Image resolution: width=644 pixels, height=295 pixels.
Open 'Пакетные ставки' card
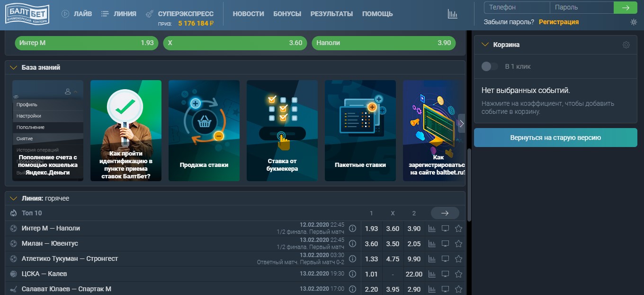(360, 130)
